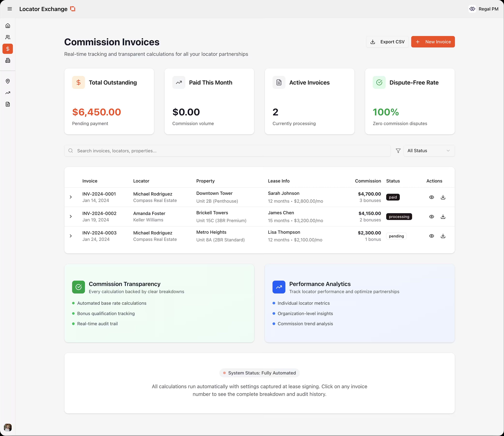View invoice INV-2024-0002 with eye icon

tap(432, 217)
